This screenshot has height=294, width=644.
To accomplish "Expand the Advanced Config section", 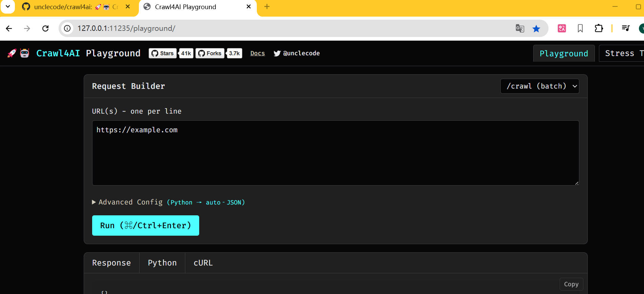I will [x=168, y=202].
